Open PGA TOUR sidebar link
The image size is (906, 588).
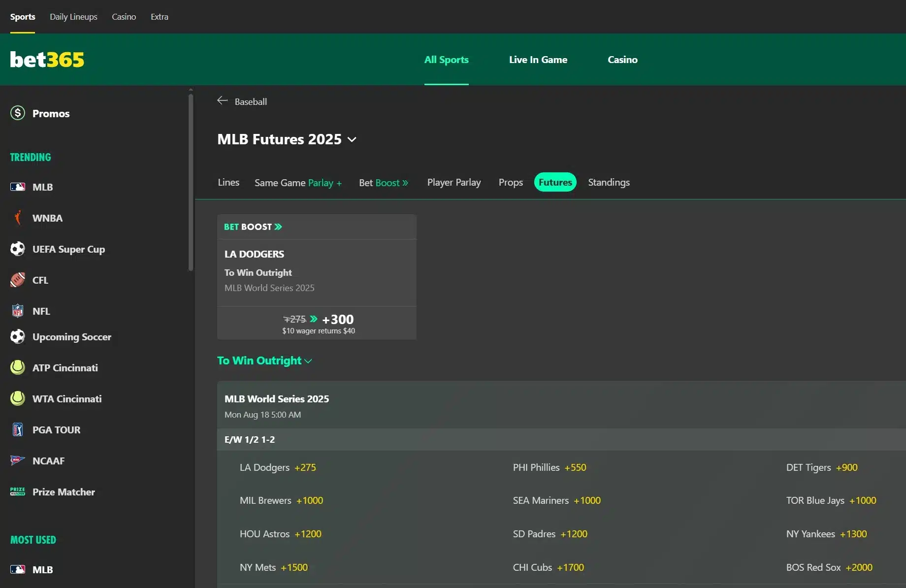coord(56,429)
